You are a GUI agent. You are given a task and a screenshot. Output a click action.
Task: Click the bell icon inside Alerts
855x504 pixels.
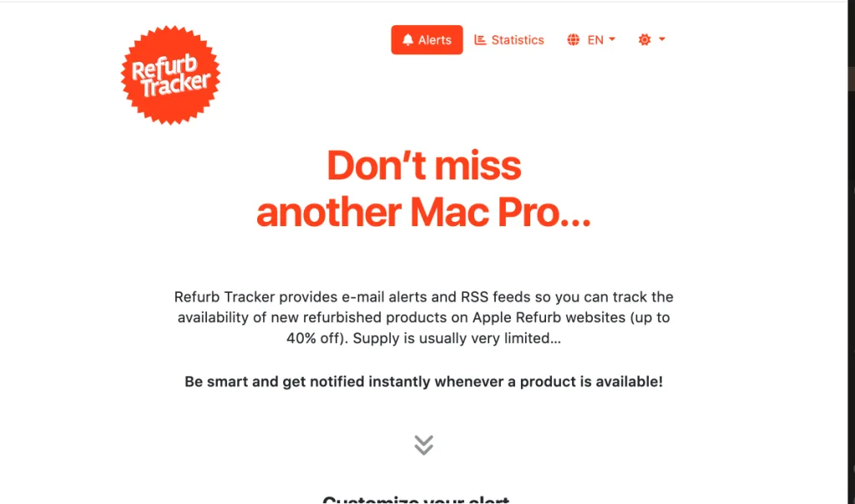[x=407, y=40]
